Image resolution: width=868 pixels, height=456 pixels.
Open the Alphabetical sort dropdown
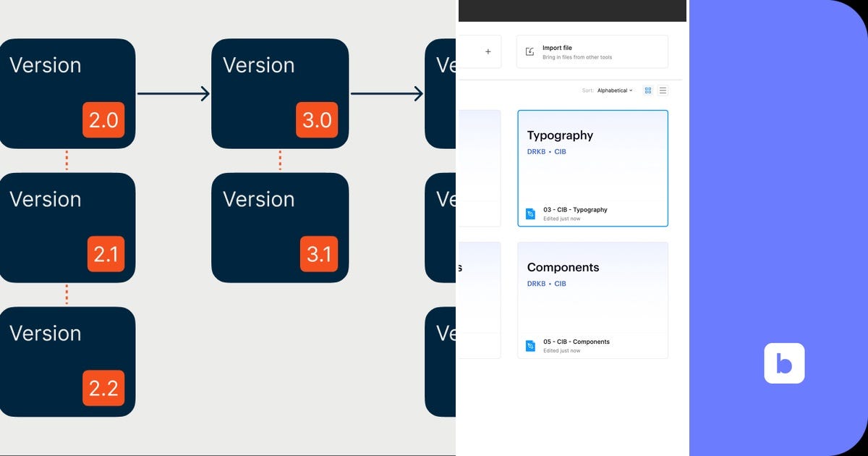coord(614,90)
